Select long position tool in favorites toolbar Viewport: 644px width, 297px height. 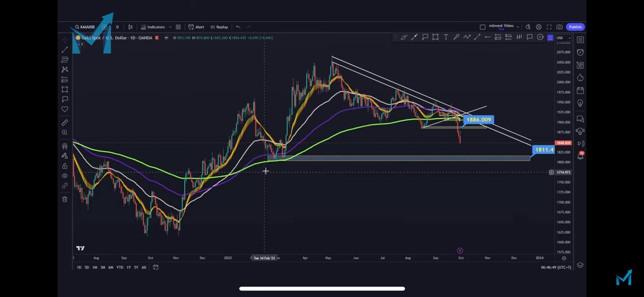click(498, 37)
